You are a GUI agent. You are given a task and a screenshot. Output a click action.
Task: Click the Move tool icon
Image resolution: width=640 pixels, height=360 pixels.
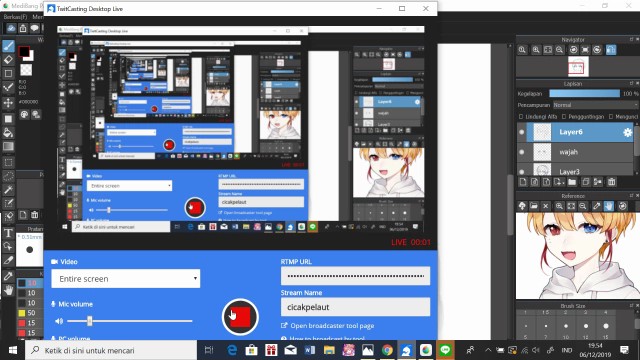point(8,102)
